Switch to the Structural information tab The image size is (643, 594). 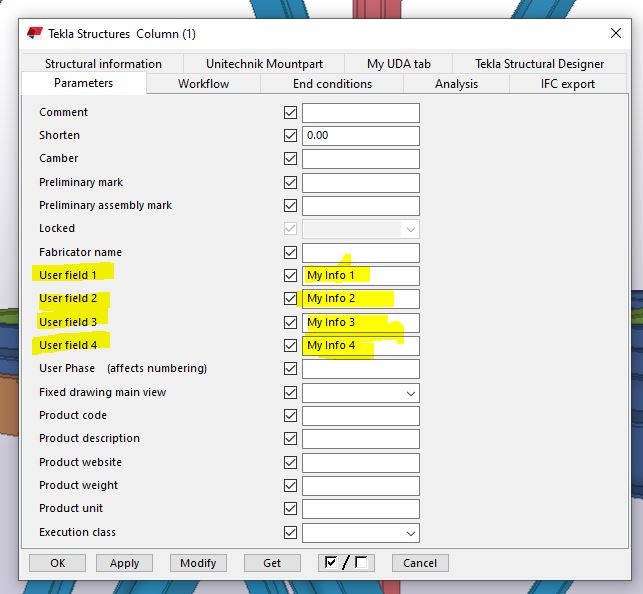(x=103, y=64)
